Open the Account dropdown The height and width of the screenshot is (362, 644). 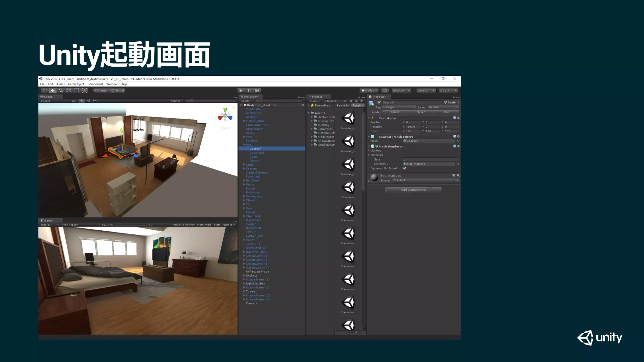click(x=401, y=90)
